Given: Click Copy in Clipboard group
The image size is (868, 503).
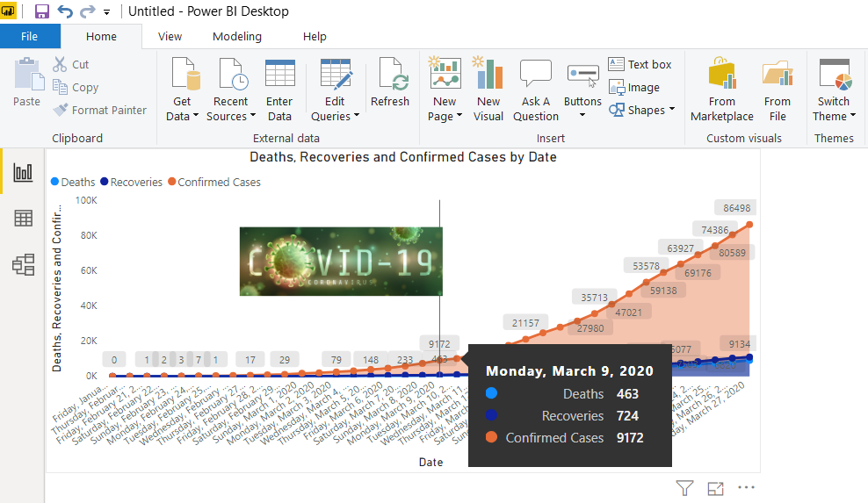Looking at the screenshot, I should tap(76, 88).
